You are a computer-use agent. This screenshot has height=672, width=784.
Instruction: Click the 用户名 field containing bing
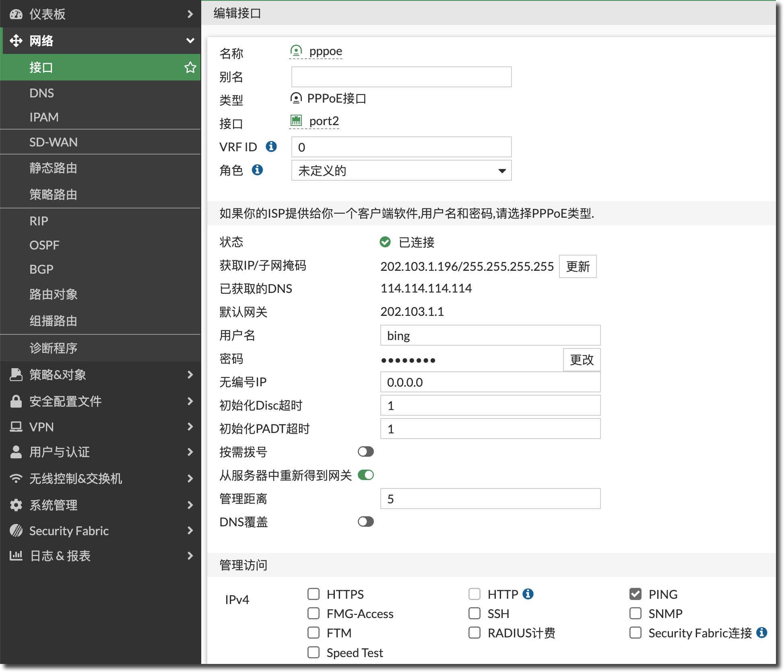490,336
